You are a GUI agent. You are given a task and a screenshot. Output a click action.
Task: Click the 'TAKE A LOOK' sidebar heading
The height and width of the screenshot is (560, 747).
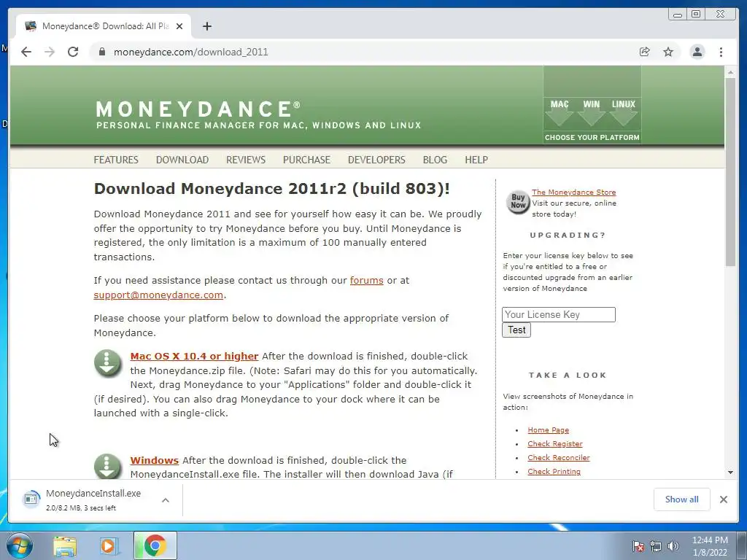tap(568, 376)
